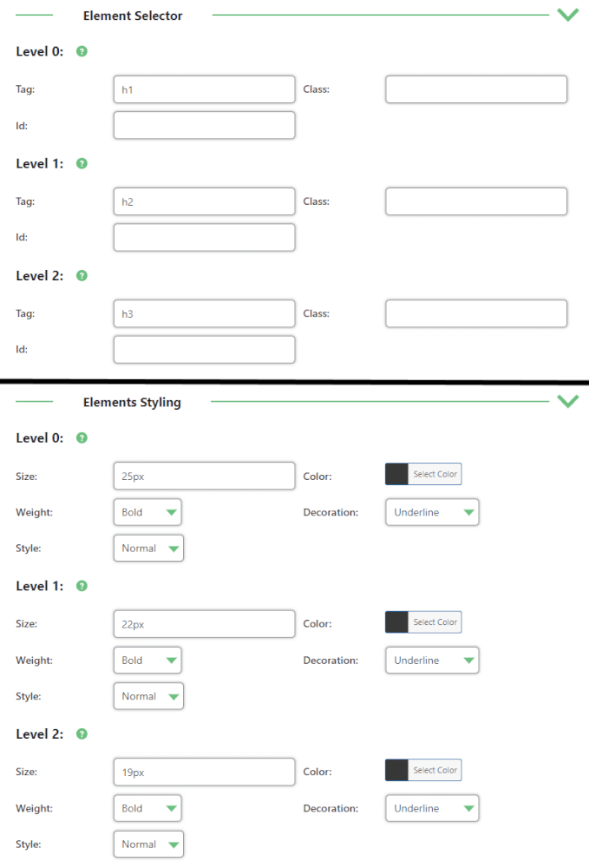This screenshot has height=868, width=589.
Task: Click help icon beside Level 2 in Elements Styling
Action: (82, 734)
